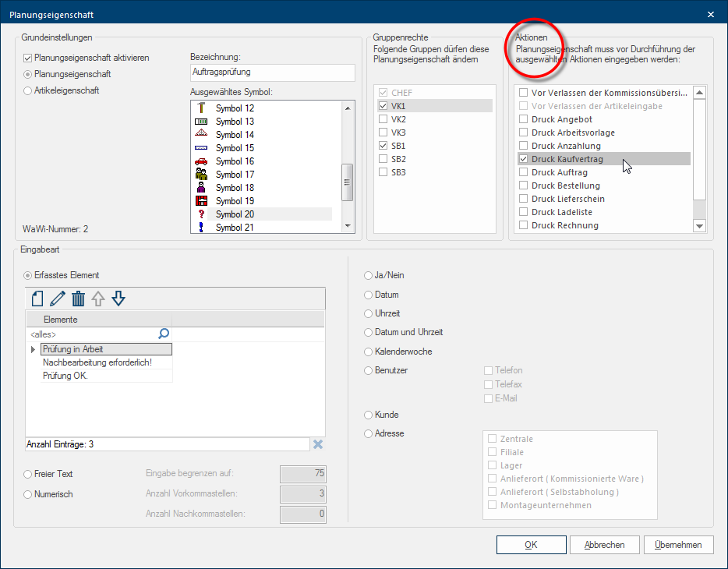Move element down with arrow icon
Screen dimensions: 728x569
(118, 299)
